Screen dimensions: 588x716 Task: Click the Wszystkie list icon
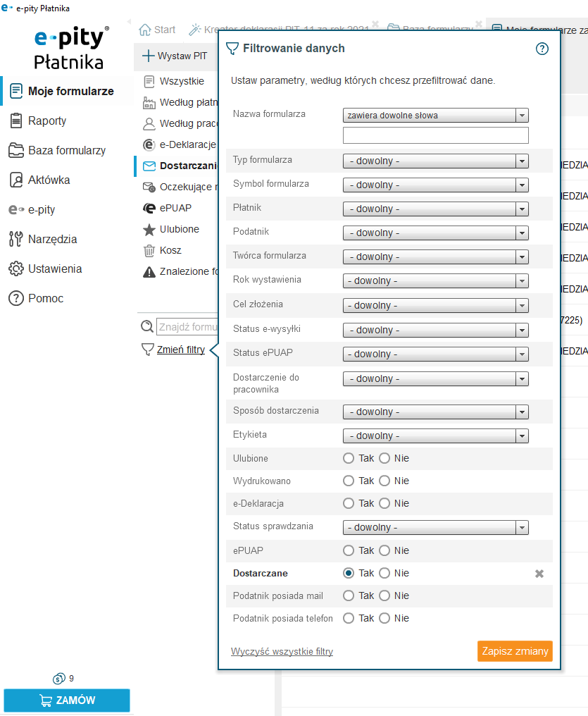point(149,81)
